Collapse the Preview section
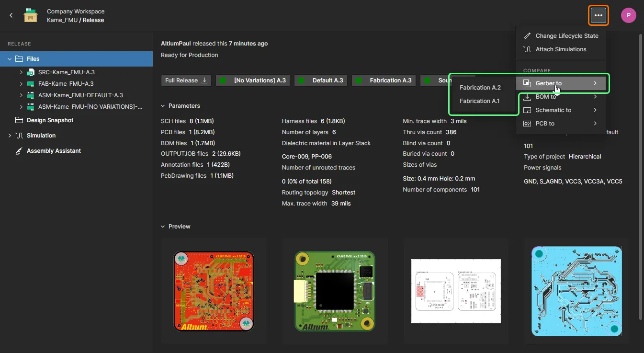Image resolution: width=644 pixels, height=353 pixels. point(163,227)
